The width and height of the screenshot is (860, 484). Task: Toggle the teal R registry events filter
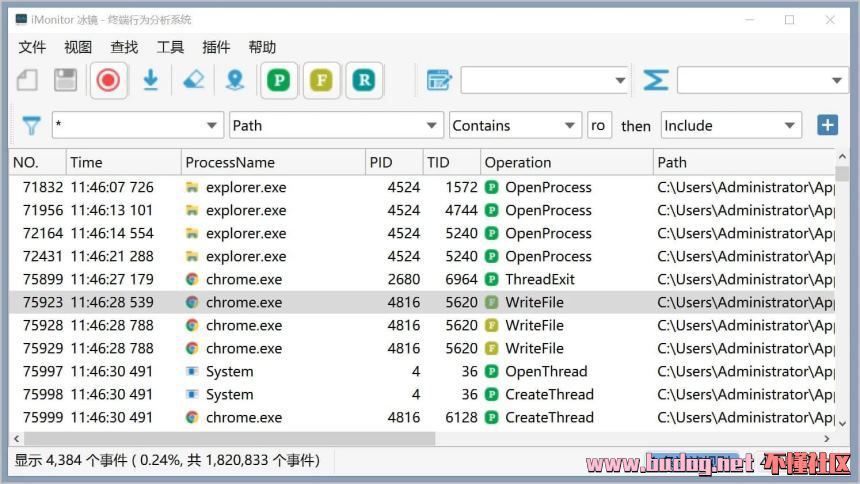(x=365, y=81)
